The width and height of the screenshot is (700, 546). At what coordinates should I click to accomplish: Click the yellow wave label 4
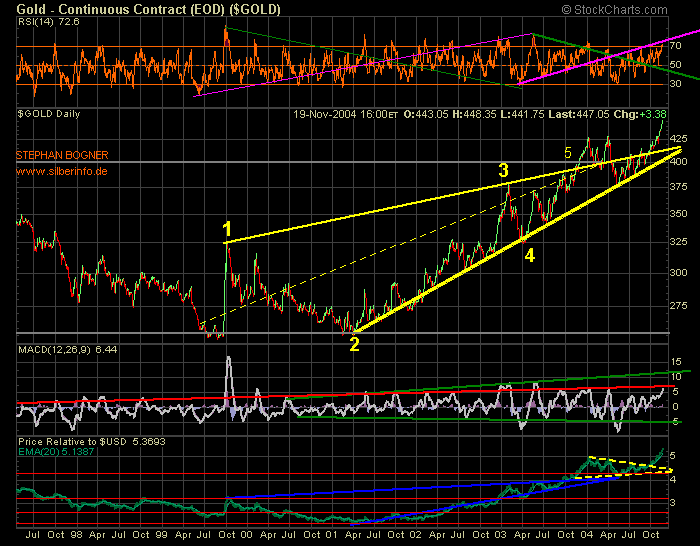click(x=530, y=255)
